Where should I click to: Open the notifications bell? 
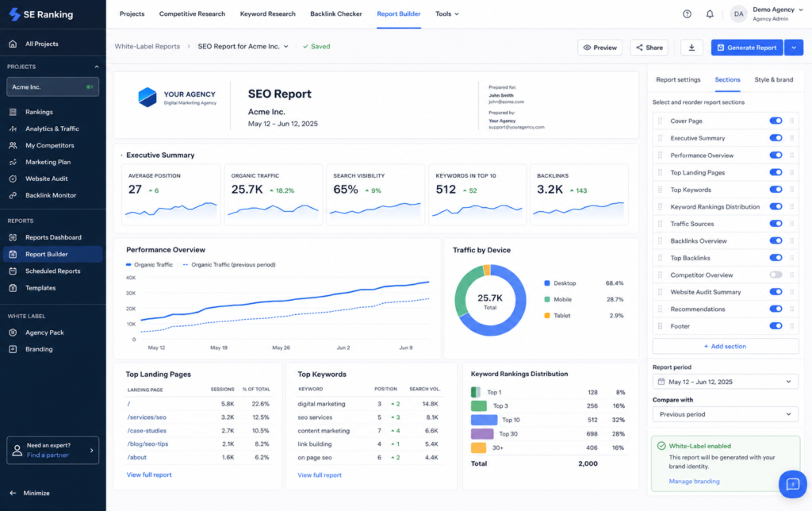[710, 14]
